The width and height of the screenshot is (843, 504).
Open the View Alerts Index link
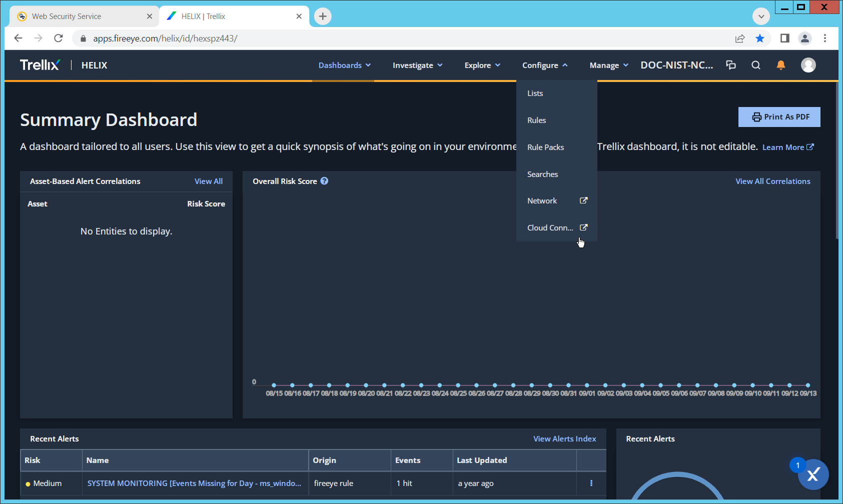564,438
